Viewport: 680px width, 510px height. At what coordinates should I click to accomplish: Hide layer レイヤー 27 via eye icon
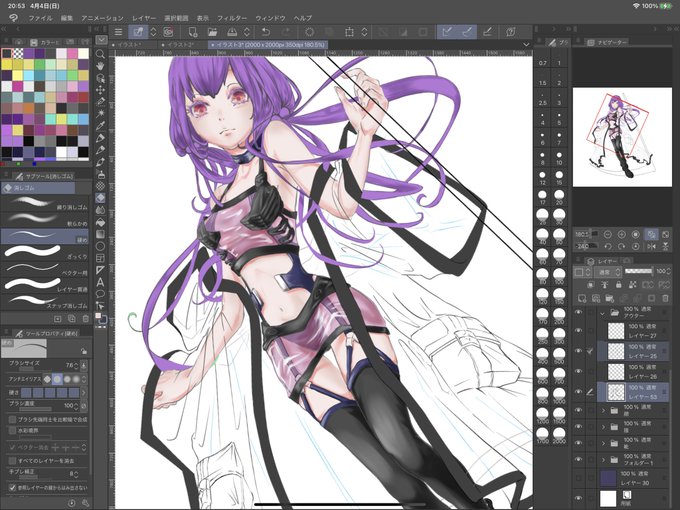click(x=578, y=330)
